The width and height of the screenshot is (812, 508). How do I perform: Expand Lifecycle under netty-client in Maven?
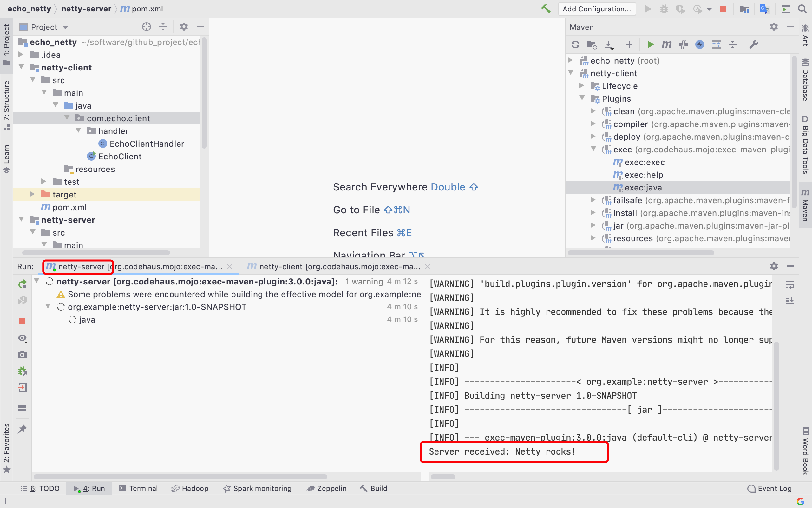click(x=581, y=86)
